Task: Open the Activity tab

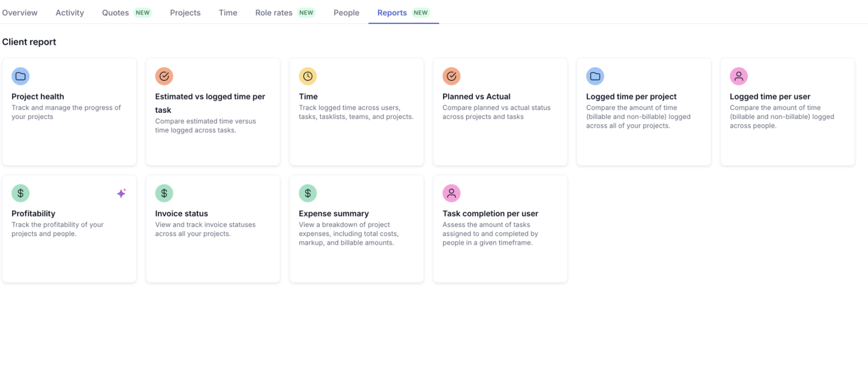Action: click(69, 12)
